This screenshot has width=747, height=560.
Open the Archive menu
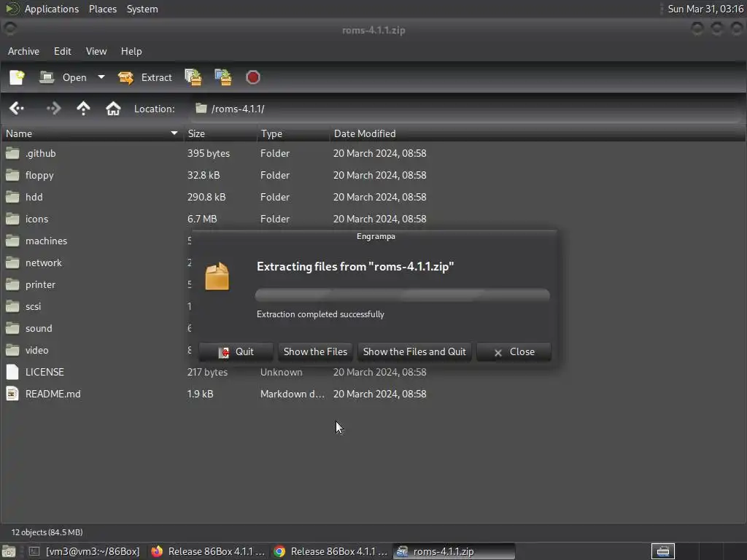coord(23,51)
